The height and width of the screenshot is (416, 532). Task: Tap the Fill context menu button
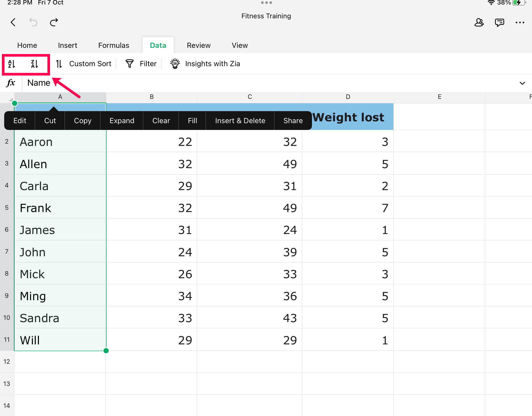click(x=192, y=121)
